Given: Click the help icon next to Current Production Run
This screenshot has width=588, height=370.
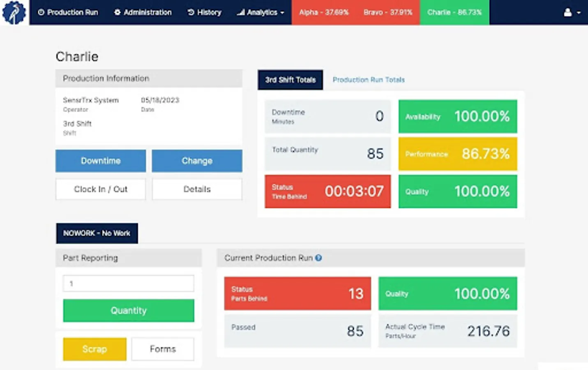Looking at the screenshot, I should coord(318,258).
